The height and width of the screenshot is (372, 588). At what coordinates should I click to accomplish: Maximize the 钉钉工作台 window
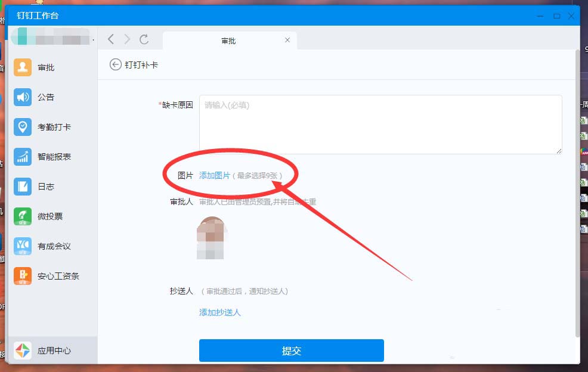[557, 16]
